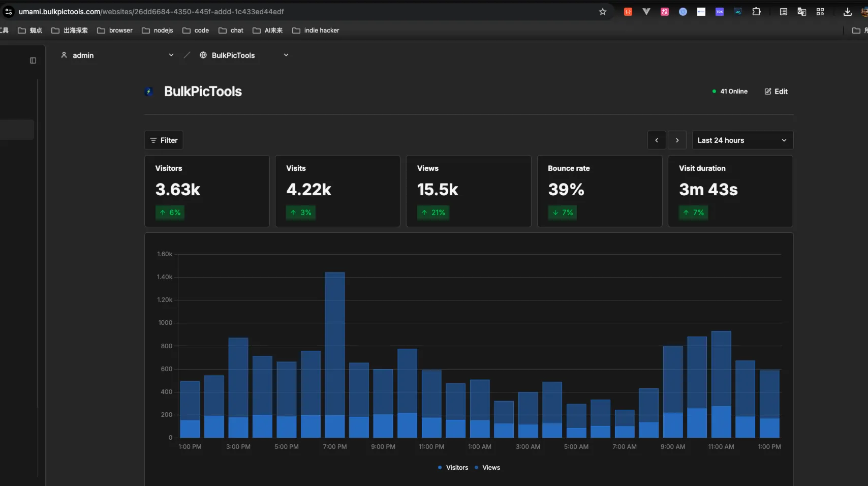Bookmark this page with the star icon
868x486 pixels.
603,12
